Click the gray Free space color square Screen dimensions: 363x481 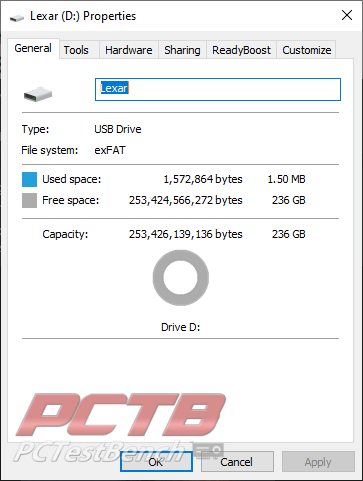pyautogui.click(x=29, y=200)
